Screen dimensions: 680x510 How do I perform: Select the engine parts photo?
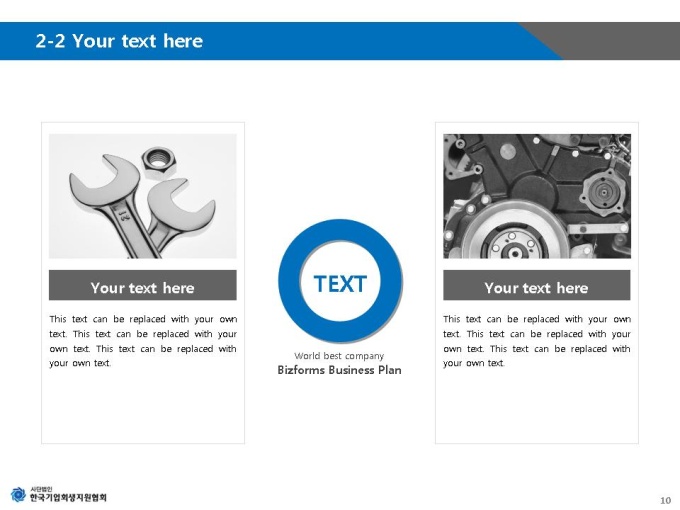[x=537, y=196]
